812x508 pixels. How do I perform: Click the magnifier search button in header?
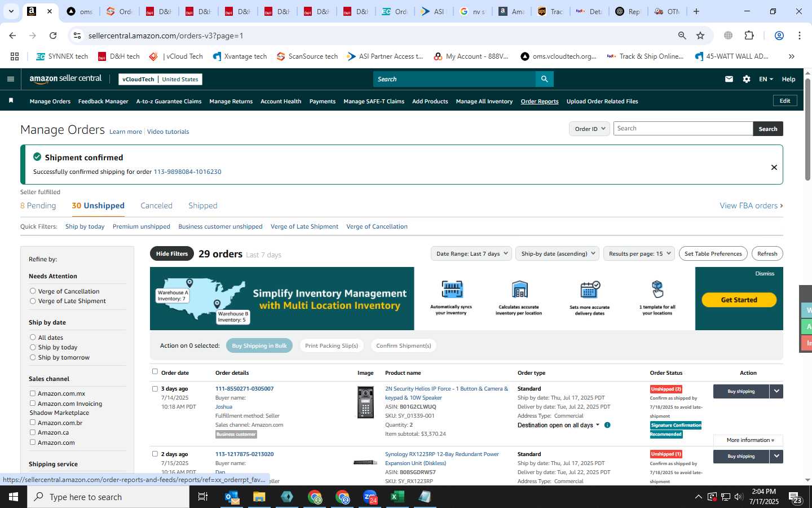[544, 79]
